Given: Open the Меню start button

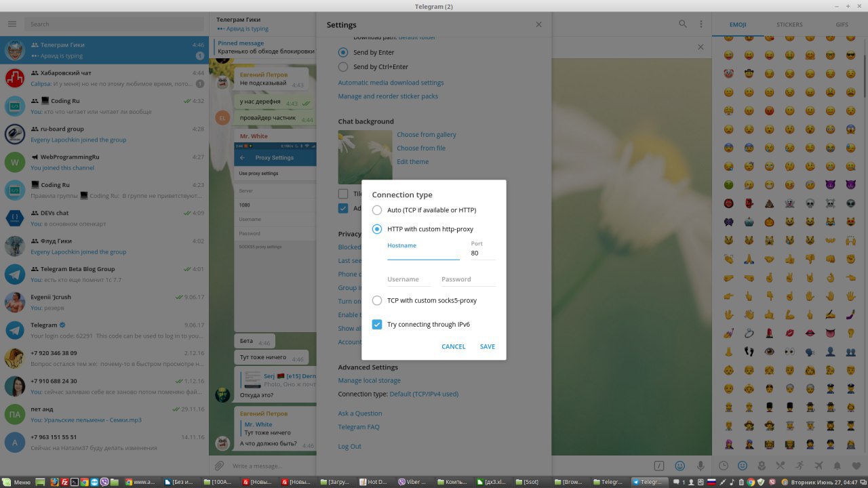Looking at the screenshot, I should tap(16, 483).
